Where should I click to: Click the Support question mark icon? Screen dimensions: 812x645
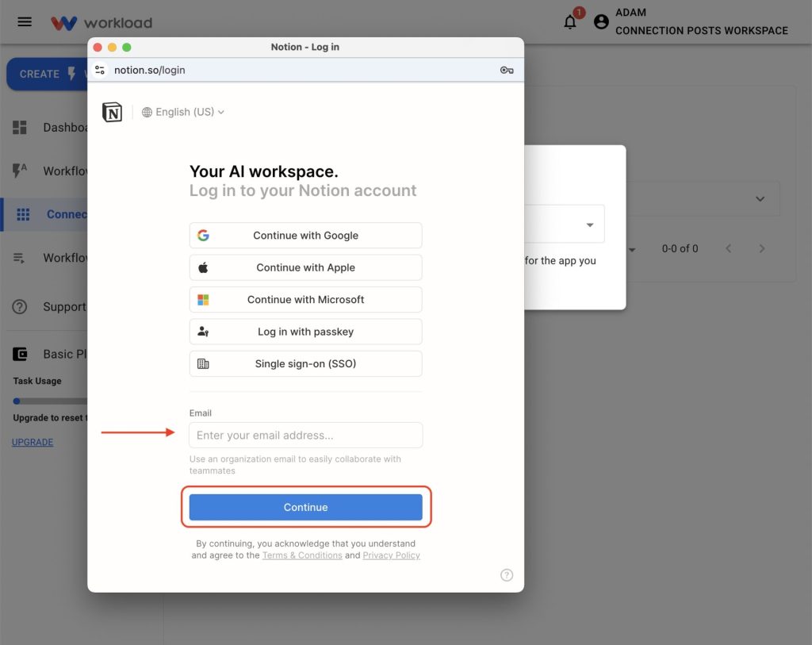click(20, 307)
